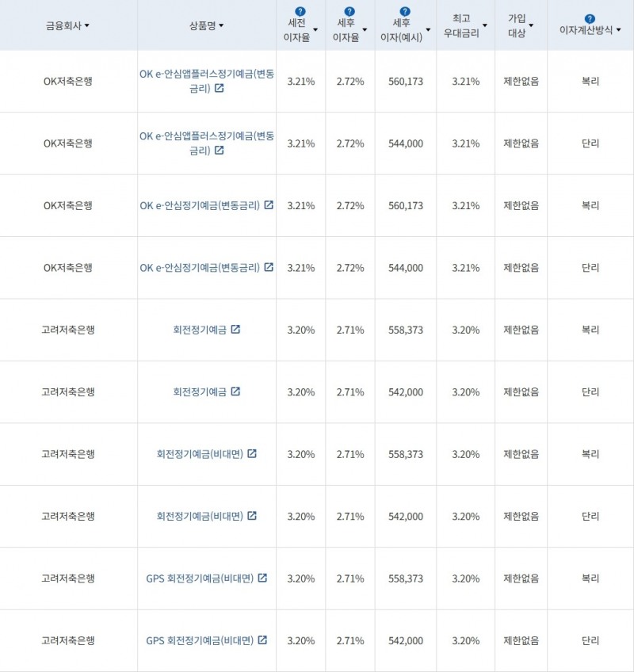Toggle the 세전이자율 sort arrow
Screen dimensions: 634x672
pyautogui.click(x=316, y=28)
